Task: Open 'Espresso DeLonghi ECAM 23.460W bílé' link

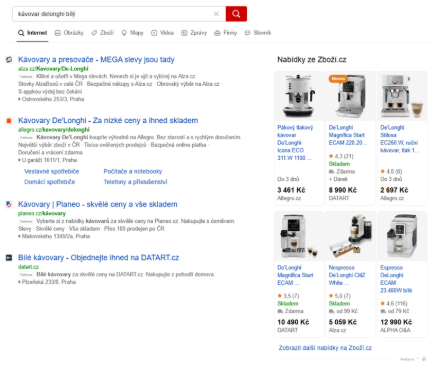Action: tap(396, 279)
